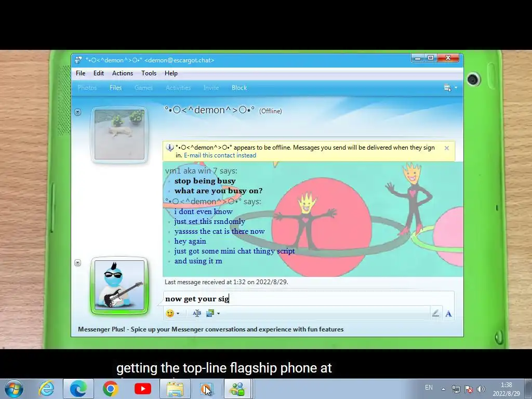The height and width of the screenshot is (399, 532).
Task: Click the message "stop being busy"
Action: click(x=205, y=181)
